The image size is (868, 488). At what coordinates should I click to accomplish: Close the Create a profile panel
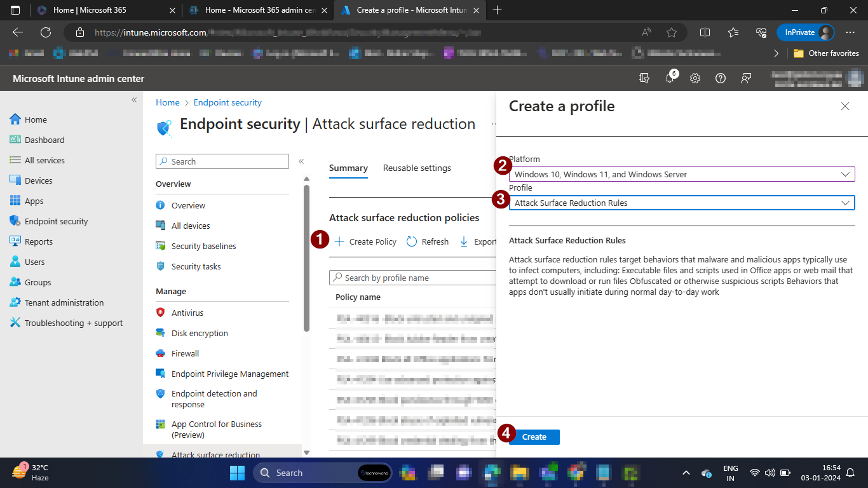pos(845,106)
